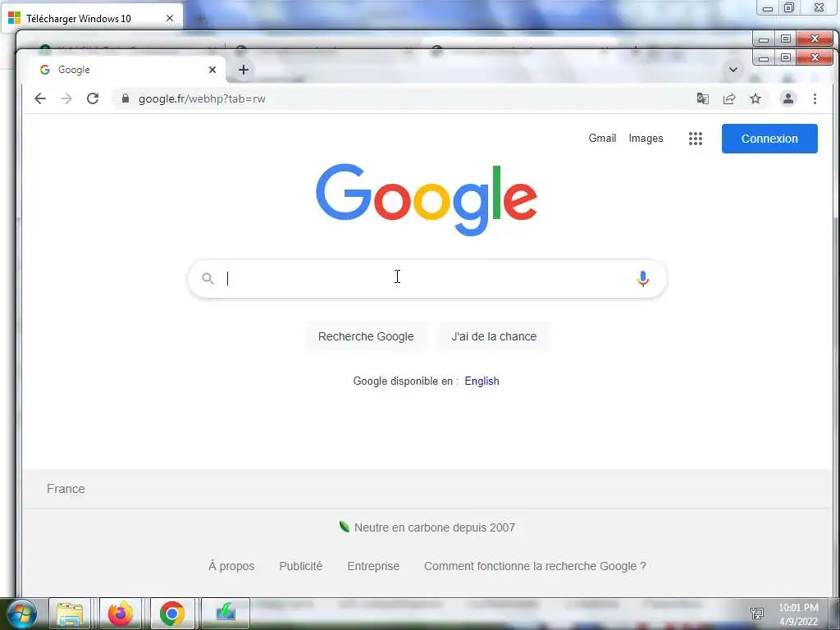Close the middle background browser window
840x630 pixels.
(x=815, y=39)
